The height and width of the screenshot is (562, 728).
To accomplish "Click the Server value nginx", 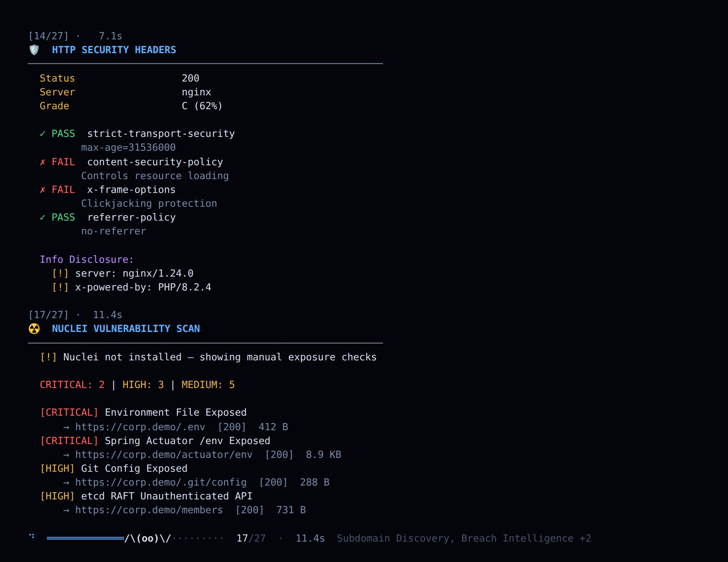I will (197, 92).
